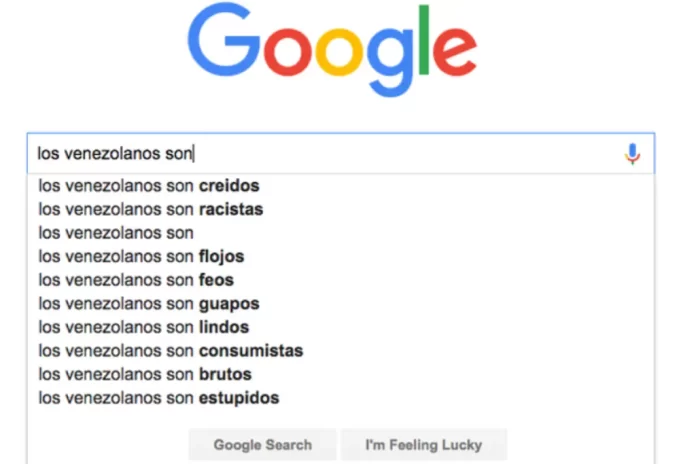Click the green letter l in logo
Viewport: 696px width, 464px height.
[x=423, y=40]
